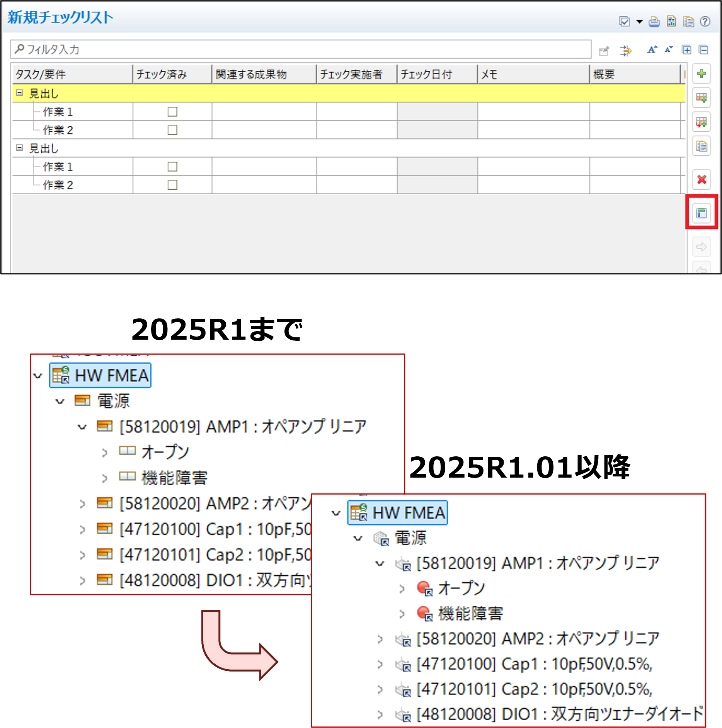Decrease font size with the A-down icon
The width and height of the screenshot is (722, 728).
coord(669,50)
